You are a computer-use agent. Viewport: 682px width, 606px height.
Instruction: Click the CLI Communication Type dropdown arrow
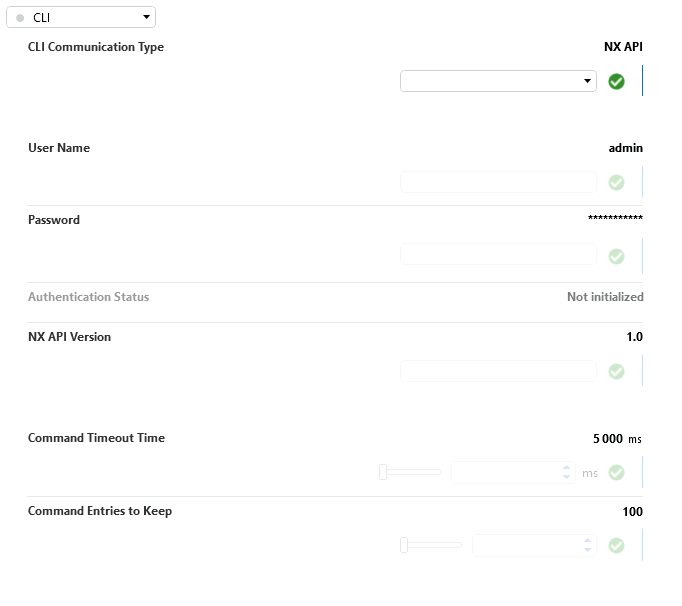tap(587, 81)
